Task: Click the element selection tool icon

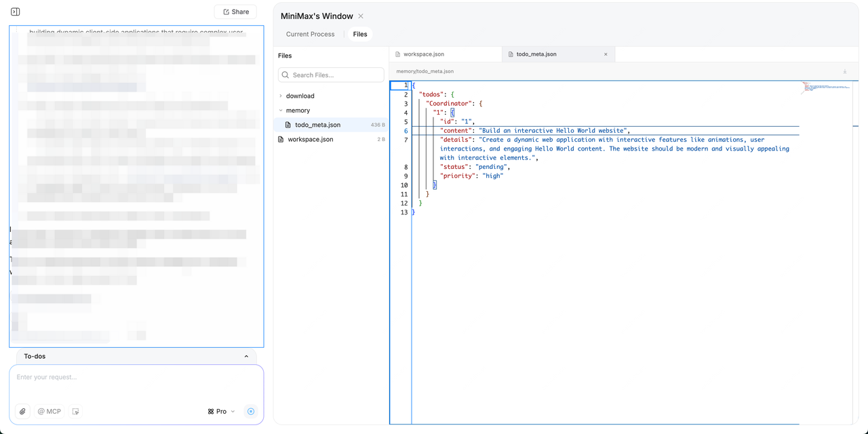Action: pyautogui.click(x=76, y=412)
